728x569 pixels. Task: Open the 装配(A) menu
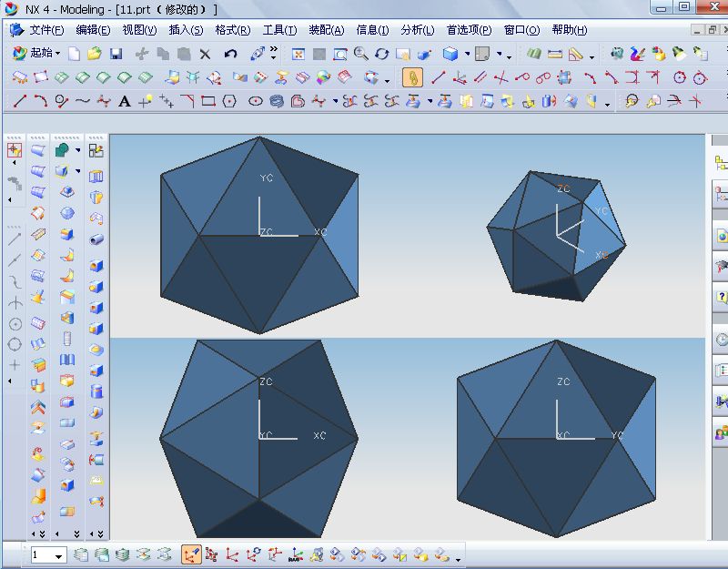point(327,30)
